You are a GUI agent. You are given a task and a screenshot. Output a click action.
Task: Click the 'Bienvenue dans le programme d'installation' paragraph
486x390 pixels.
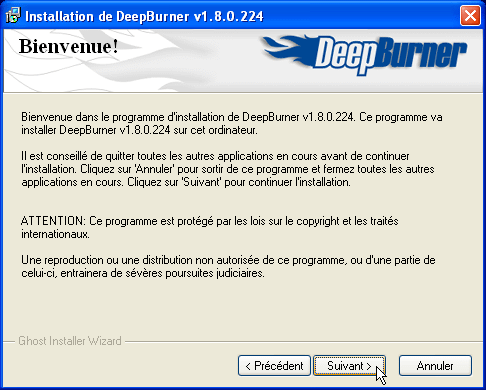click(232, 123)
